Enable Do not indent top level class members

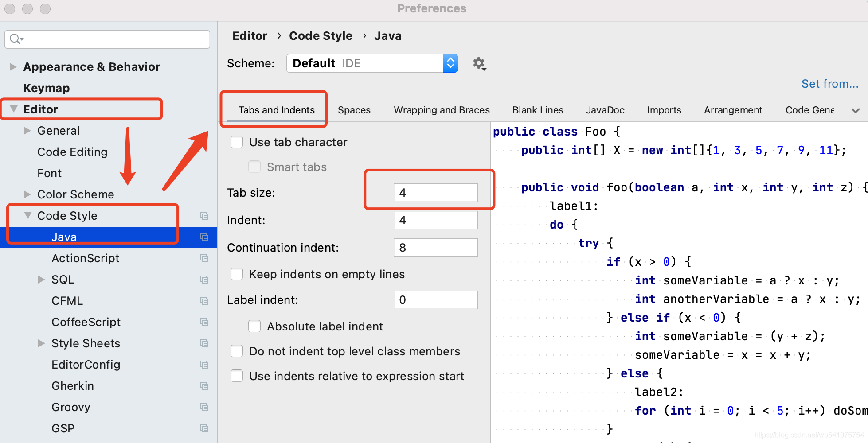237,351
